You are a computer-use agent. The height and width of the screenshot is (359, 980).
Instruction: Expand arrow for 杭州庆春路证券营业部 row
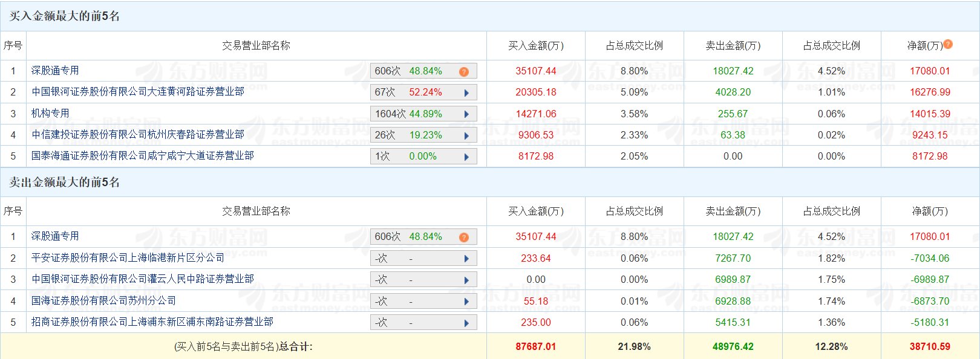coord(466,135)
